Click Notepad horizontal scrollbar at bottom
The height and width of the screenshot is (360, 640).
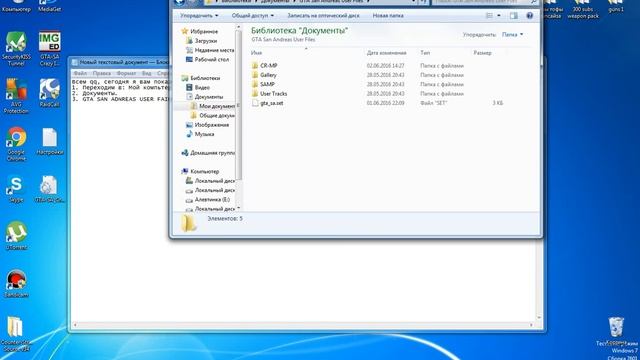tap(303, 325)
